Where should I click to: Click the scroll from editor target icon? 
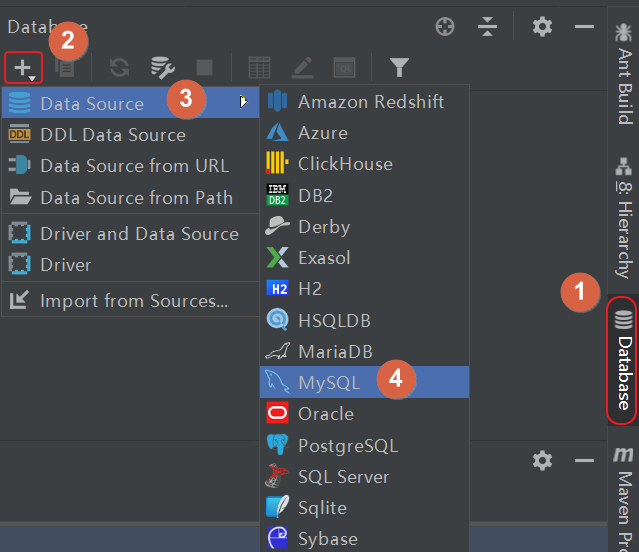[445, 27]
